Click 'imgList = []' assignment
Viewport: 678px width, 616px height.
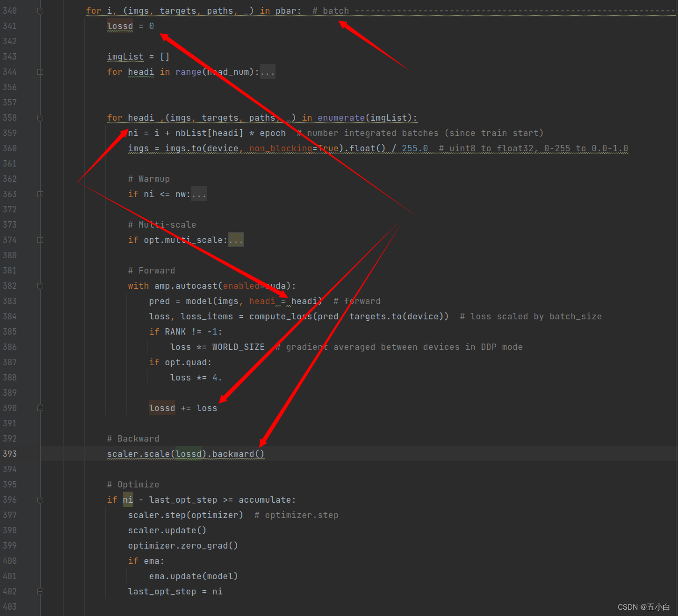139,56
